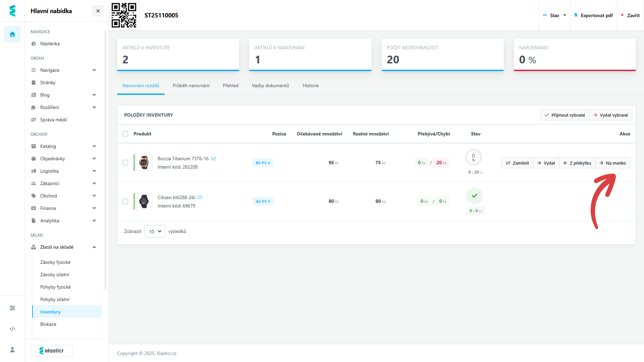Click the Boccia 0% progress circle
644x362 pixels.
473,157
